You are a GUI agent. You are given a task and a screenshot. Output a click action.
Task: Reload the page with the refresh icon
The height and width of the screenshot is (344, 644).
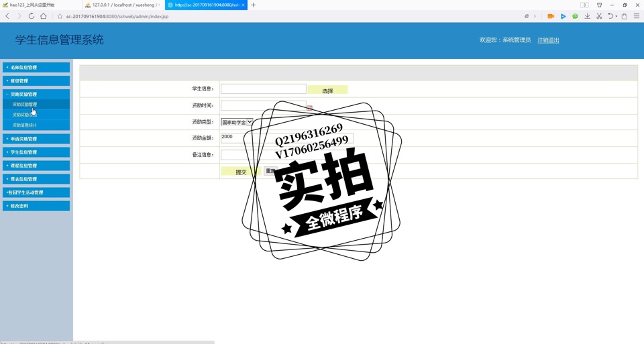(31, 16)
